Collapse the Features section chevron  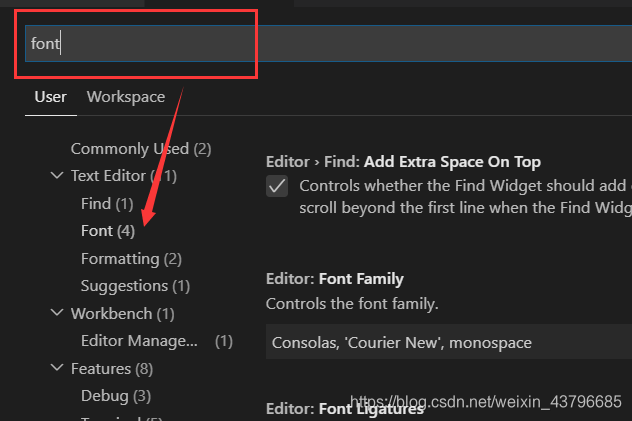(57, 367)
